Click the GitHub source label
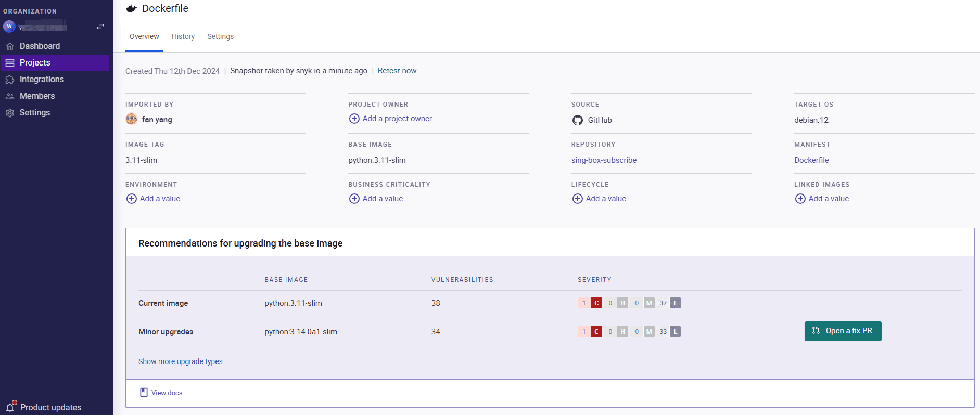The height and width of the screenshot is (415, 980). click(x=600, y=120)
